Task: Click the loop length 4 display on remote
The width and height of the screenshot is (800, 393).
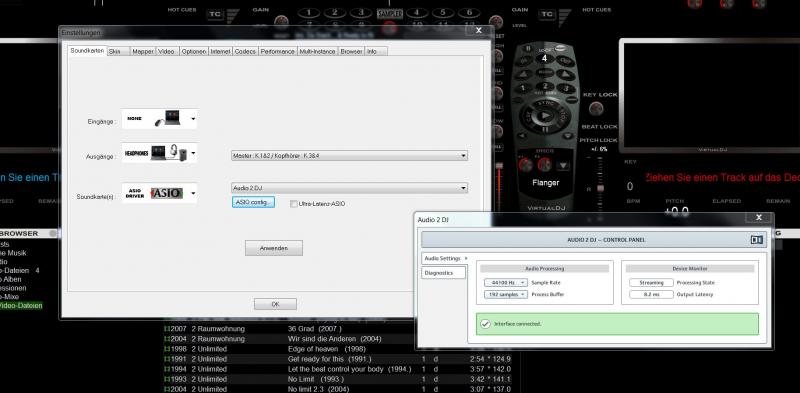Action: pos(544,58)
